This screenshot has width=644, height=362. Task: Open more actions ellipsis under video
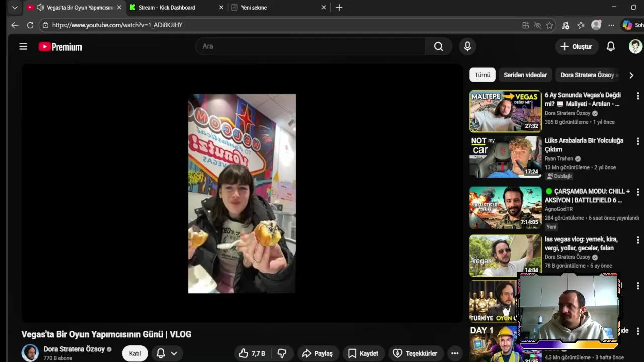click(455, 353)
